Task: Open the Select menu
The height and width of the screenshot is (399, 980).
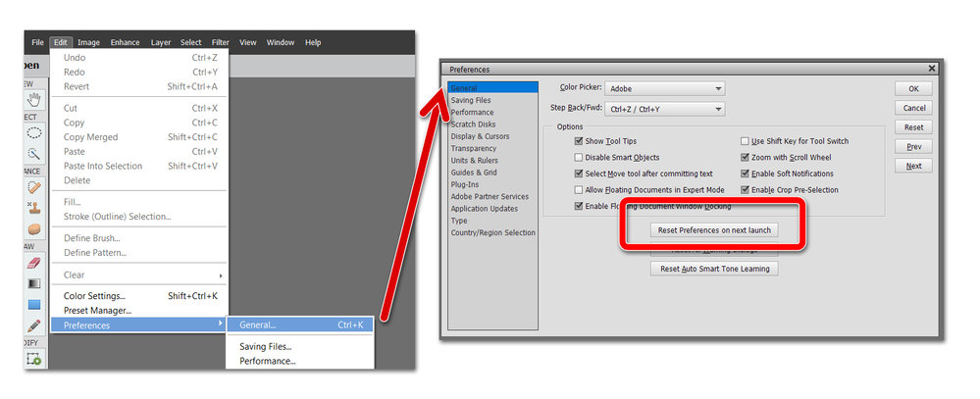Action: click(x=190, y=42)
